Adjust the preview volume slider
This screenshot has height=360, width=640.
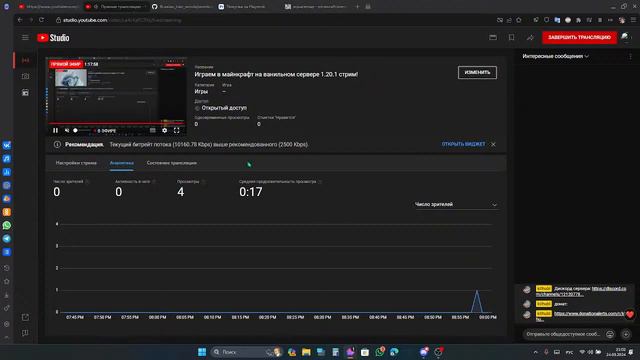pos(82,131)
